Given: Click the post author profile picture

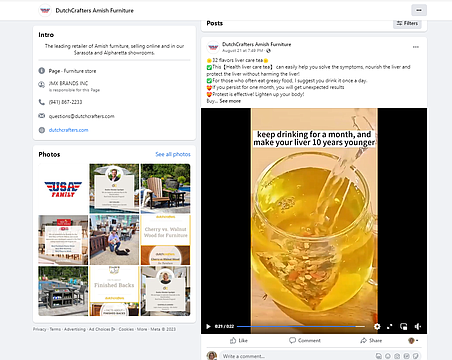Looking at the screenshot, I should click(213, 47).
